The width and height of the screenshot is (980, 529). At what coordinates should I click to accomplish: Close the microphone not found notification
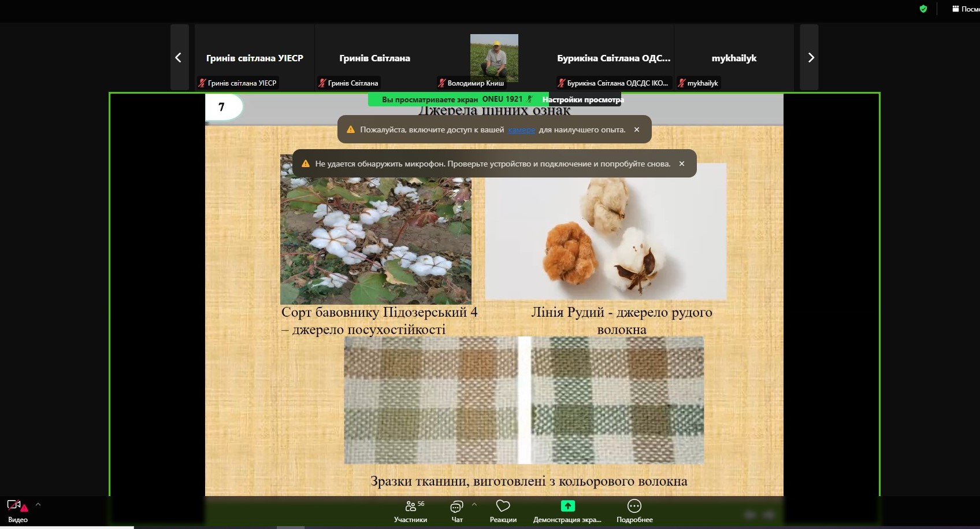pyautogui.click(x=682, y=164)
